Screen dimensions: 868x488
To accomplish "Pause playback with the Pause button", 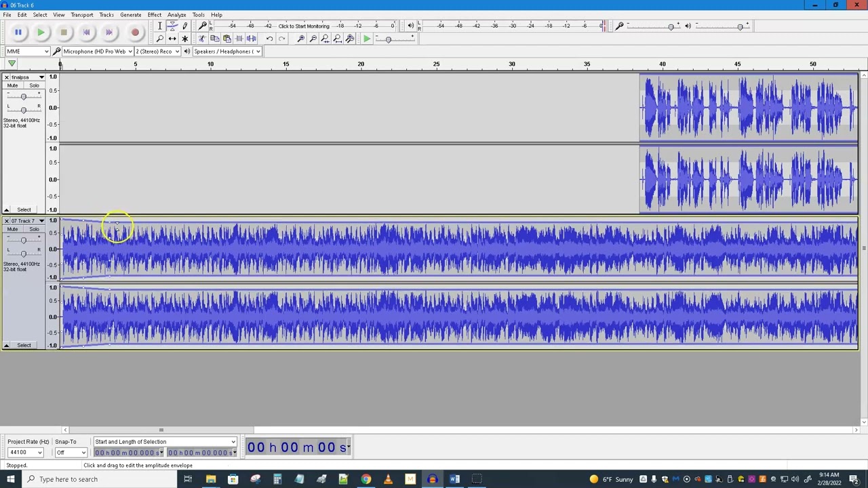I will pyautogui.click(x=18, y=33).
